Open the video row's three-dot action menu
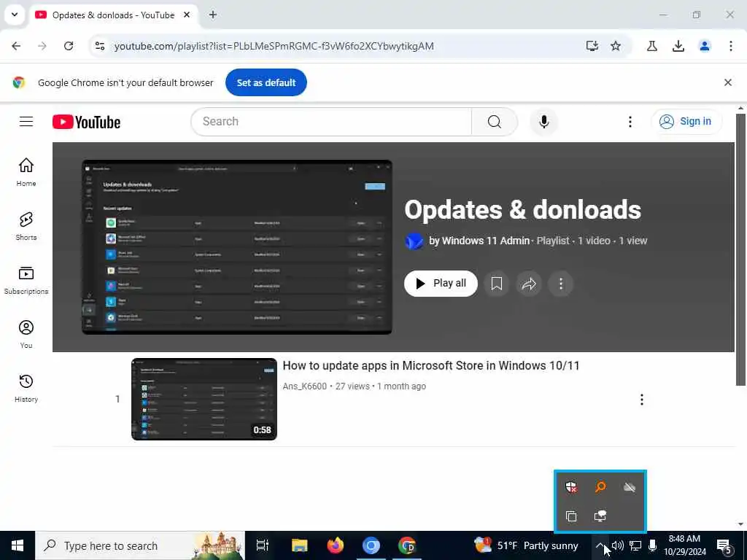The image size is (747, 560). pos(642,400)
